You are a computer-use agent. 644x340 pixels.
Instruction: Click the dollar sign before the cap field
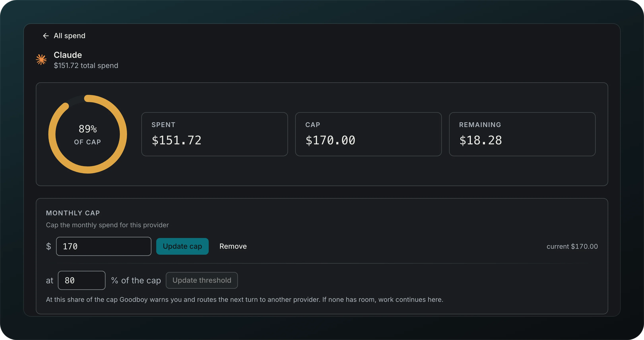(49, 247)
